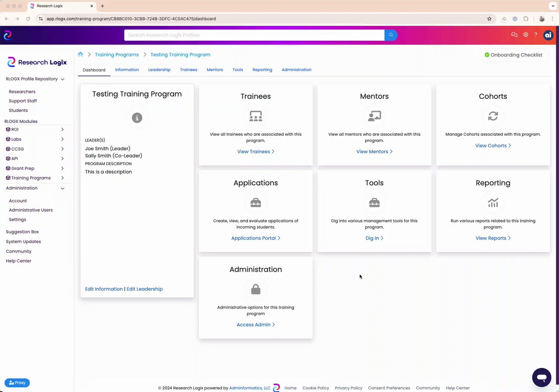Screen dimensions: 559x392
Task: Switch to the Leadership tab
Action: 159,70
